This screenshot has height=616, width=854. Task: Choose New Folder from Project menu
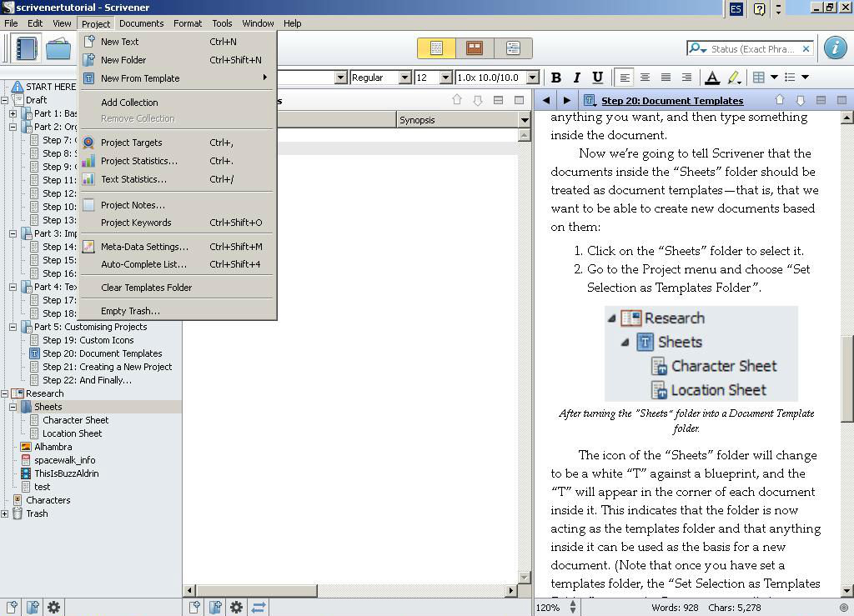point(178,60)
